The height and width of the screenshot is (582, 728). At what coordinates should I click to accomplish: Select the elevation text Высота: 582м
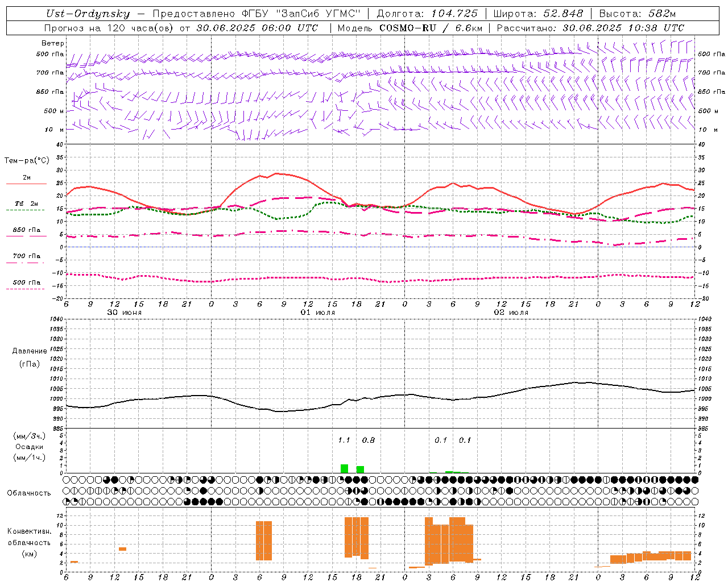[638, 14]
